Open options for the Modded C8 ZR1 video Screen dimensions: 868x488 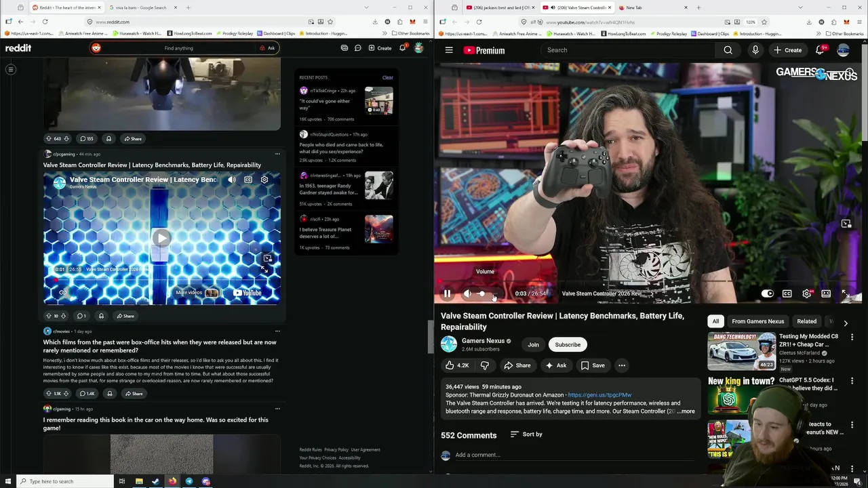point(852,337)
